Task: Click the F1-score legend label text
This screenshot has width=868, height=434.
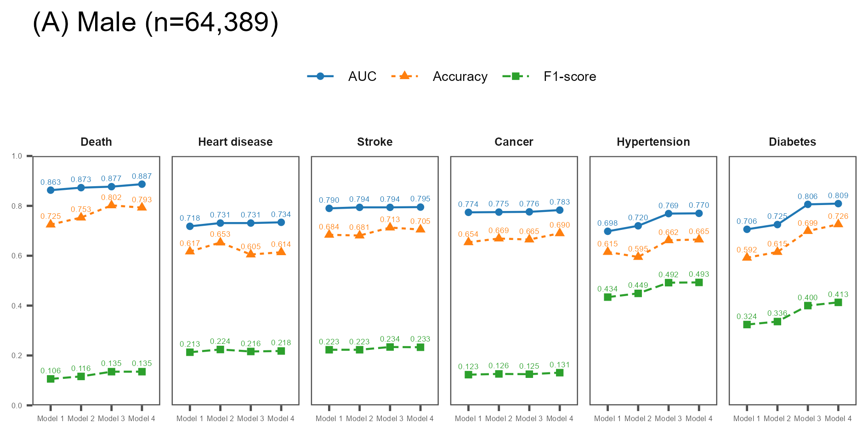Action: pos(570,76)
